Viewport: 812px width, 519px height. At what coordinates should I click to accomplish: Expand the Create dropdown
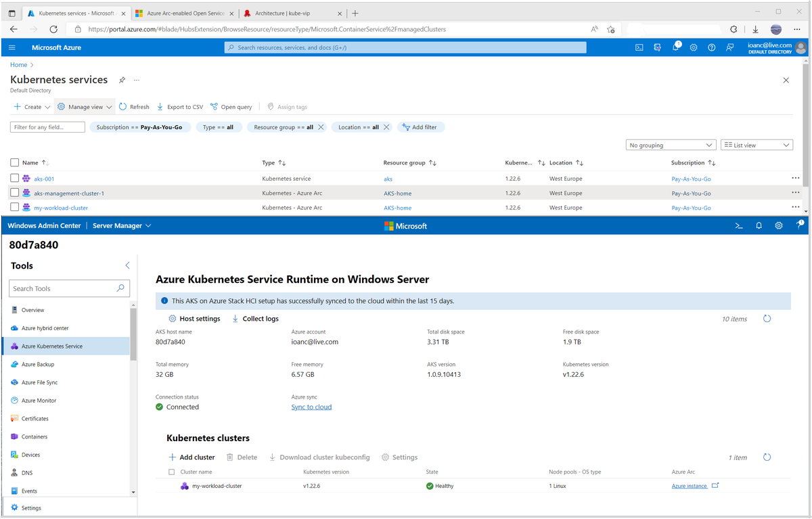(x=32, y=107)
